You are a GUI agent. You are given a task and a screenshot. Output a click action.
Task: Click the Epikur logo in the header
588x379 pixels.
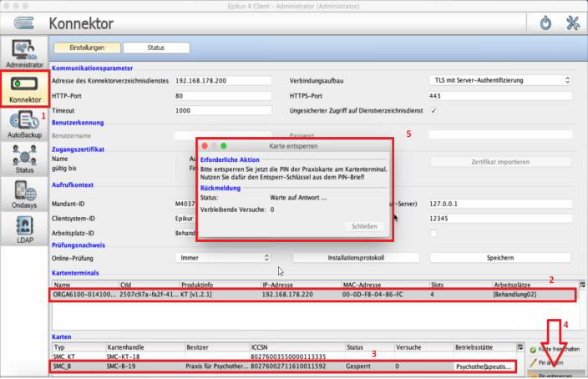point(24,23)
